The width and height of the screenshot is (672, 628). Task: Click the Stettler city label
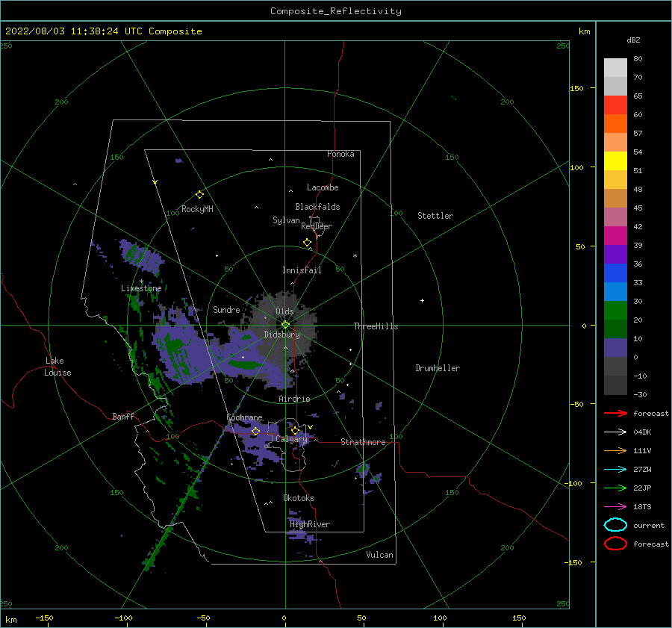coord(435,216)
